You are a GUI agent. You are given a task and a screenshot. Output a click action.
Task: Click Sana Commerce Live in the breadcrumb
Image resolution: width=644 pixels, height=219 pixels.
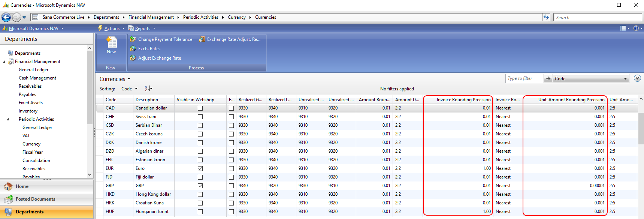(63, 17)
